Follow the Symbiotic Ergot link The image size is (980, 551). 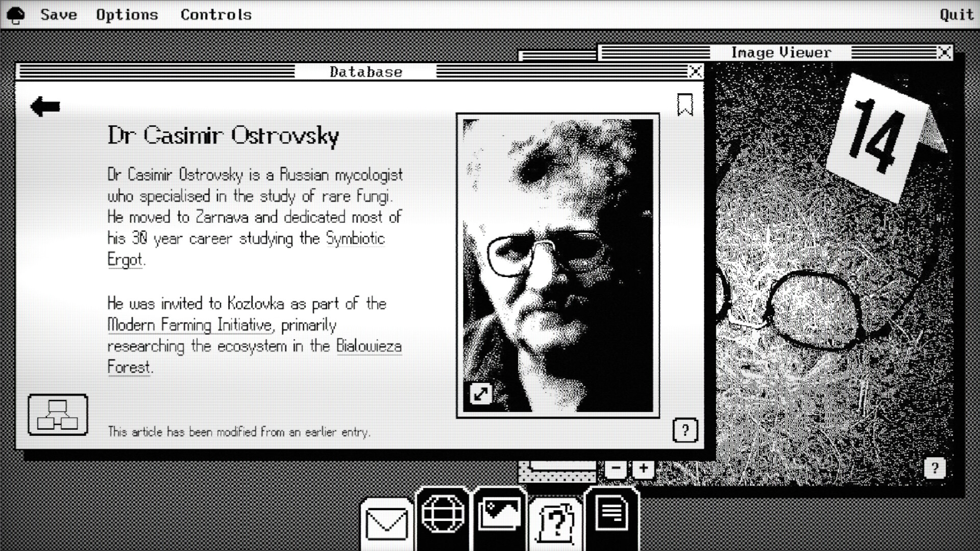pyautogui.click(x=355, y=239)
